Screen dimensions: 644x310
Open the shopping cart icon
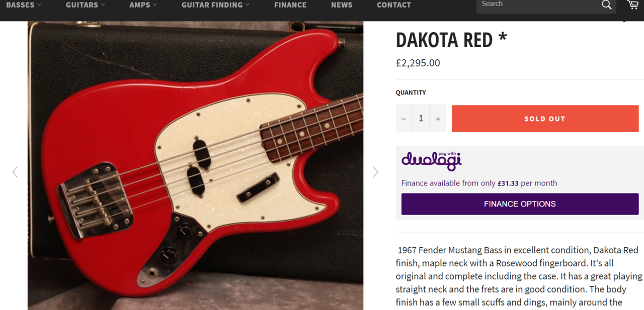633,5
